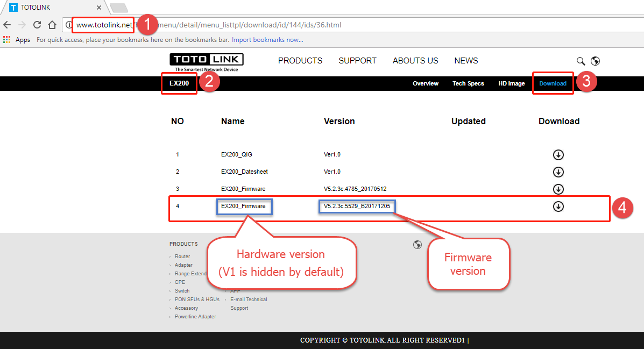Open the Apps bookmarks shortcut

(17, 40)
